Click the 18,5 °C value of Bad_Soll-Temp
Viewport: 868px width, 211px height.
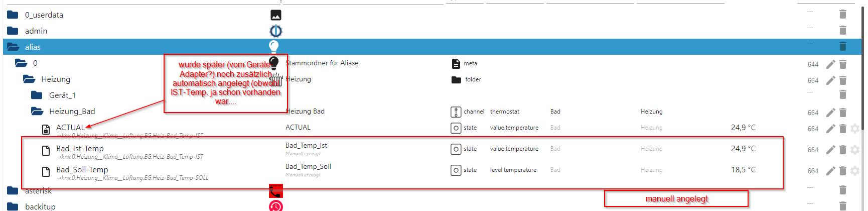tap(743, 170)
